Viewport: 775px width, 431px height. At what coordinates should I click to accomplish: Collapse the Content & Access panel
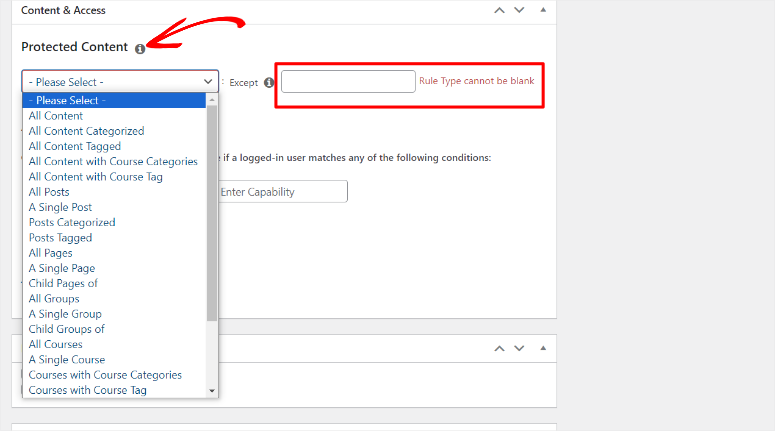(x=543, y=10)
